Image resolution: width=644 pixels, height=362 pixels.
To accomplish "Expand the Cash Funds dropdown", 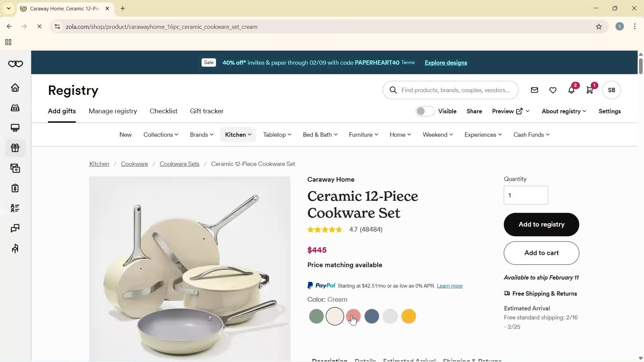I will (531, 135).
